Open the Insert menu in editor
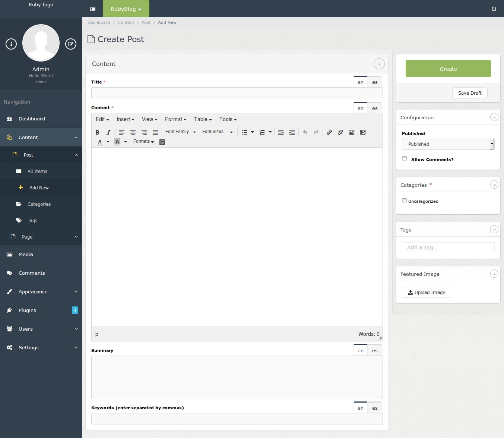The image size is (504, 438). coord(125,119)
